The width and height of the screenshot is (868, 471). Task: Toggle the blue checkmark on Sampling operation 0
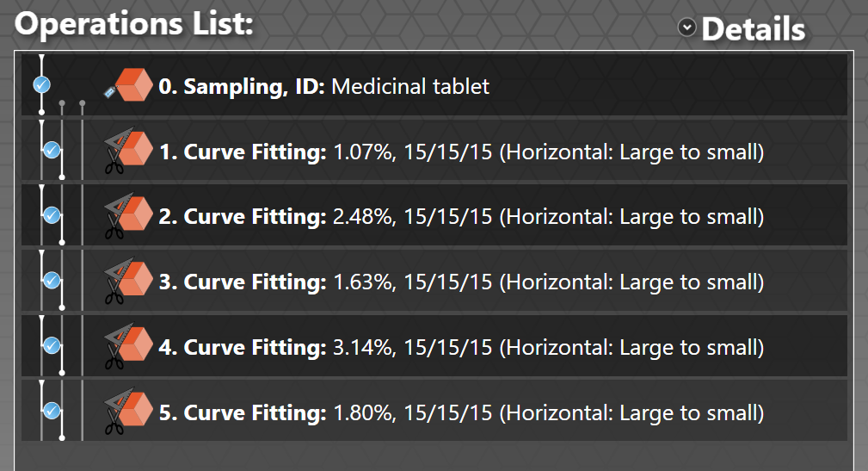(x=41, y=84)
